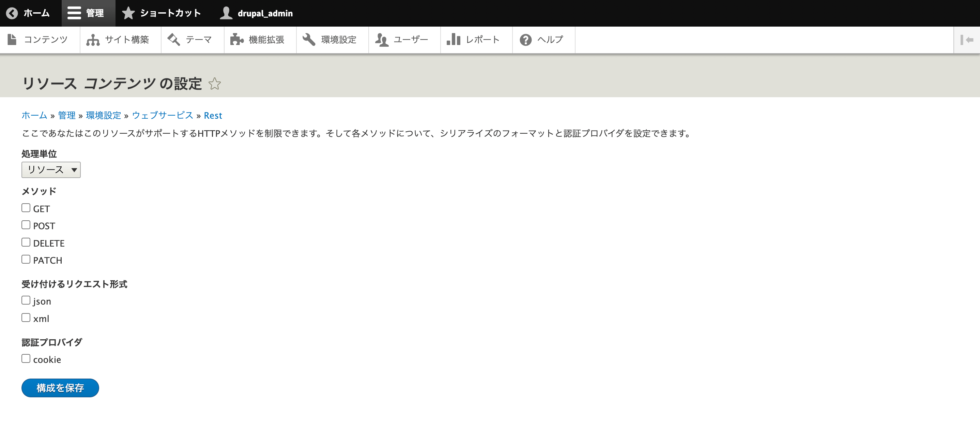Click the paintbrush icon next to テーマ

[174, 39]
